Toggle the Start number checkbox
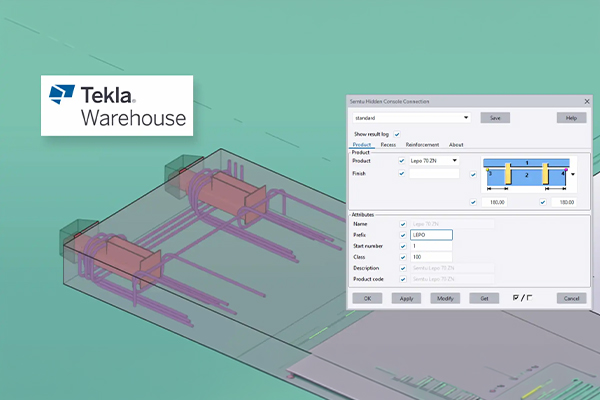This screenshot has width=600, height=400. point(402,246)
